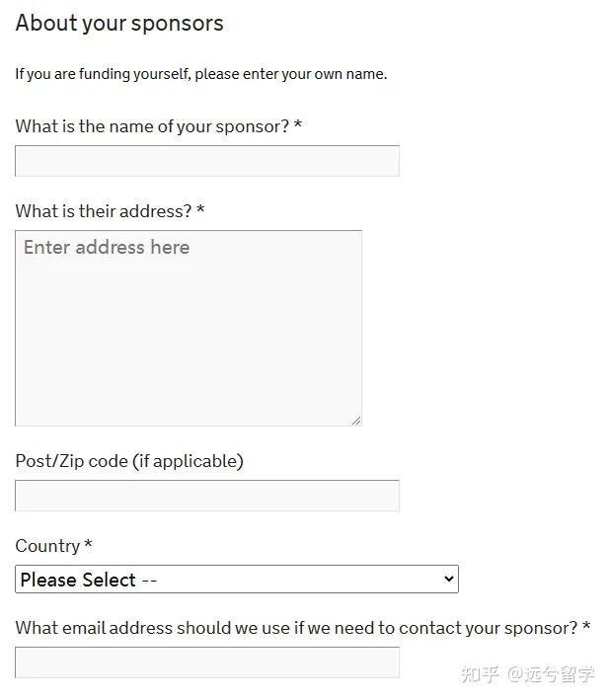Viewport: 610px width, 700px height.
Task: Click the self-funding instruction text
Action: [x=200, y=74]
